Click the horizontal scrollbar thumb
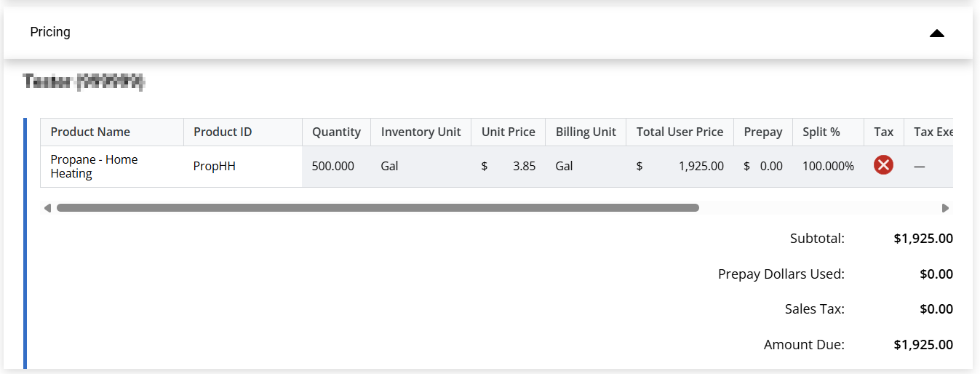 [378, 208]
